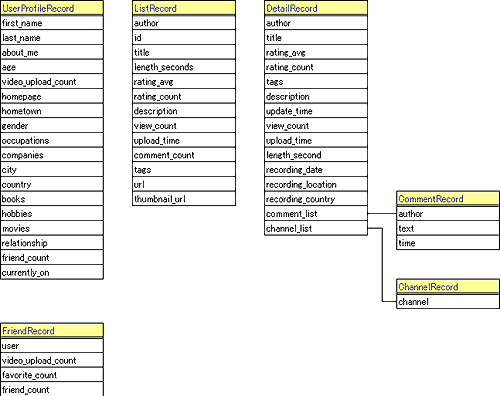Image resolution: width=500 pixels, height=396 pixels.
Task: Click rating_avg in ListRecord
Action: [x=184, y=81]
